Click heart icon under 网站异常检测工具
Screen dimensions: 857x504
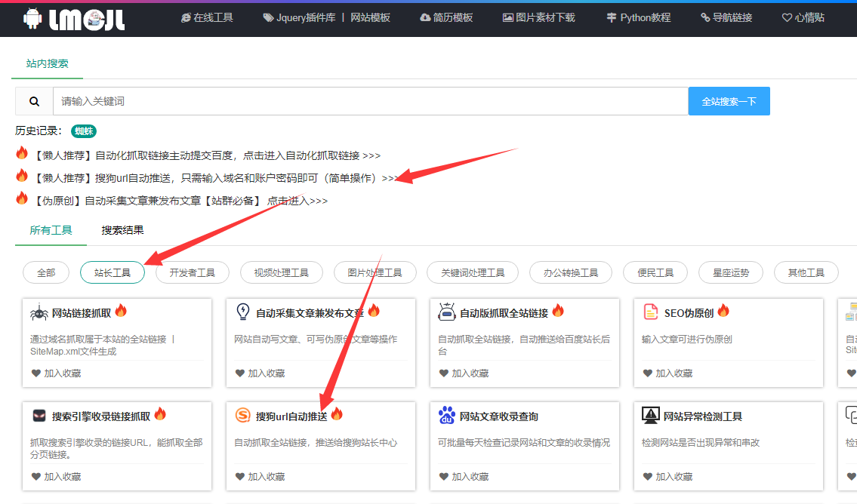coord(648,477)
